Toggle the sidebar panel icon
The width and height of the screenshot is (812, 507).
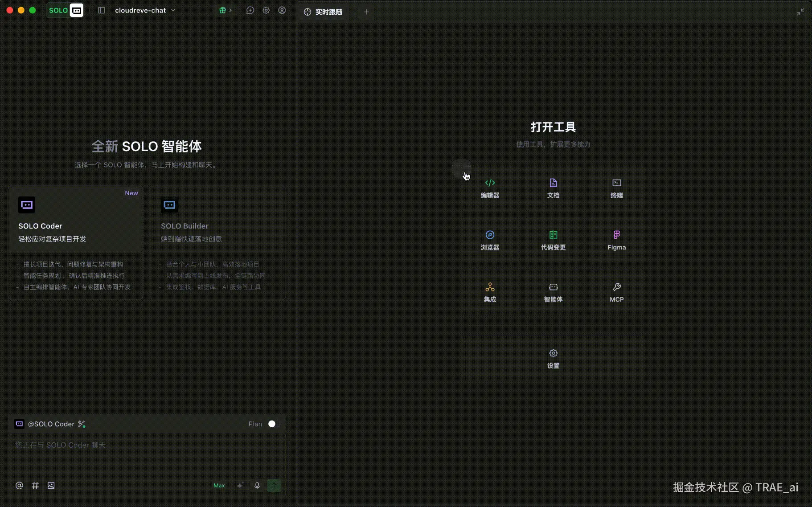click(x=101, y=10)
